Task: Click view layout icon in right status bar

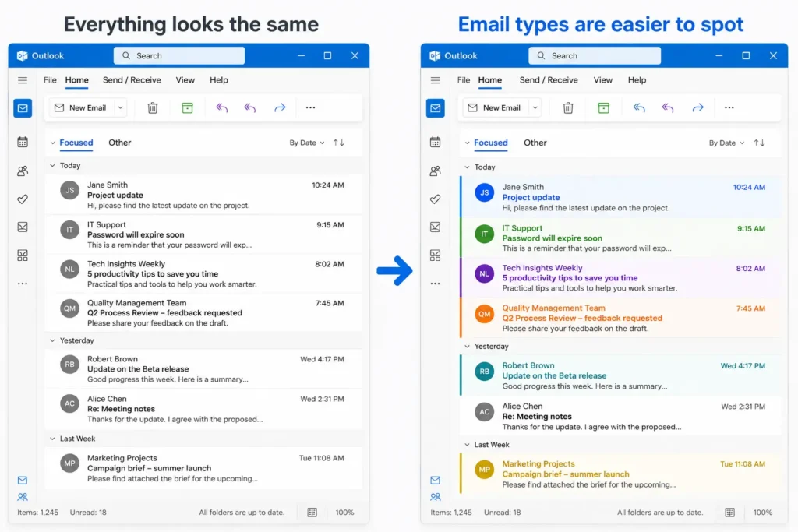Action: click(729, 513)
